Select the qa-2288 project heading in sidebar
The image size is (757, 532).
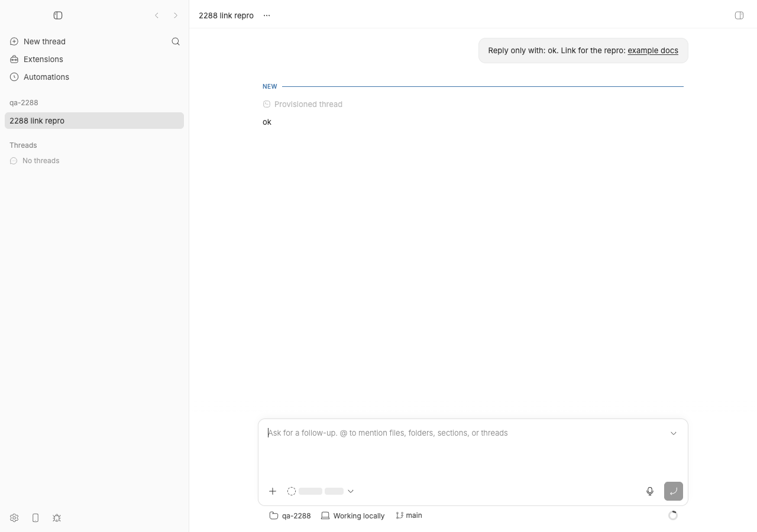click(24, 103)
